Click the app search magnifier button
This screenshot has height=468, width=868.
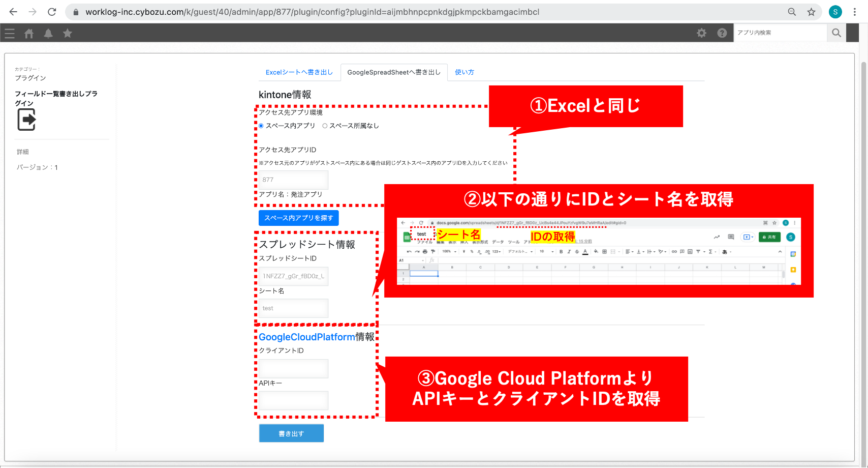(x=836, y=33)
